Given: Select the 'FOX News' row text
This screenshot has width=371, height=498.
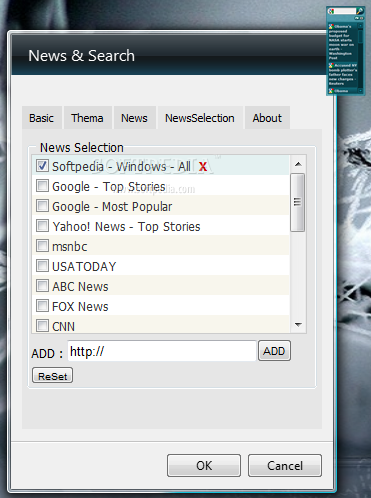Looking at the screenshot, I should click(x=80, y=307).
